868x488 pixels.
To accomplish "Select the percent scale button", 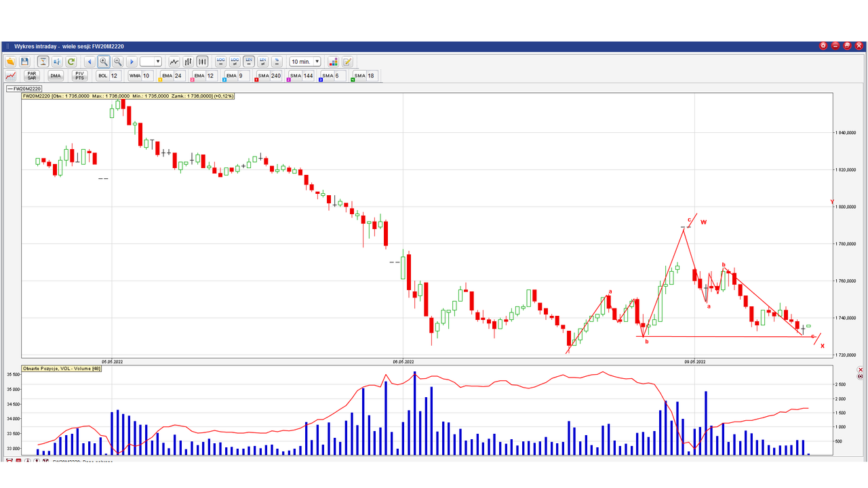I will click(277, 62).
